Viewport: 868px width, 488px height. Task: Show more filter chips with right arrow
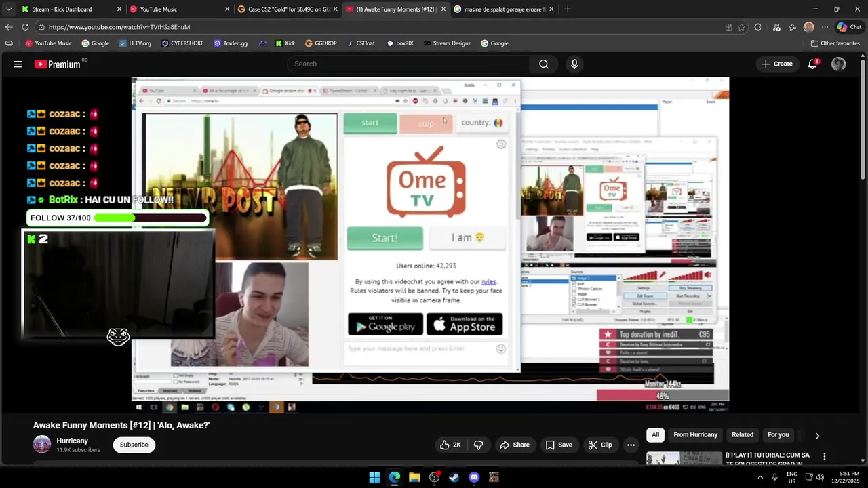[x=817, y=436]
